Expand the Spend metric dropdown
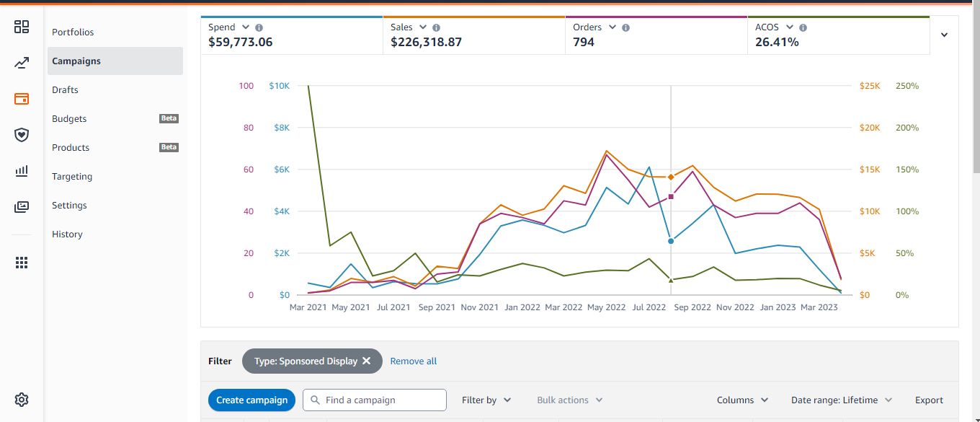Viewport: 980px width, 422px height. point(246,27)
